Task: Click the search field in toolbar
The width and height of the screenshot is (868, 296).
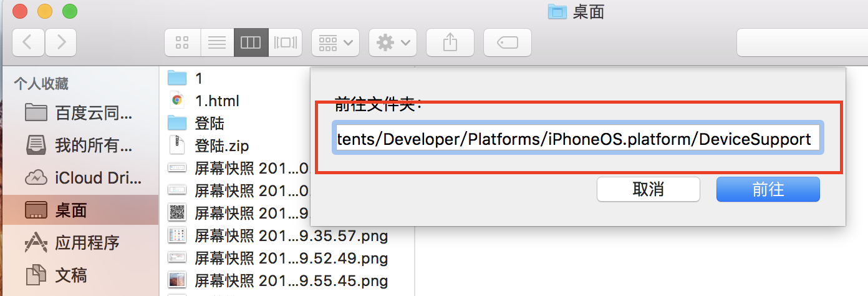Action: [802, 42]
